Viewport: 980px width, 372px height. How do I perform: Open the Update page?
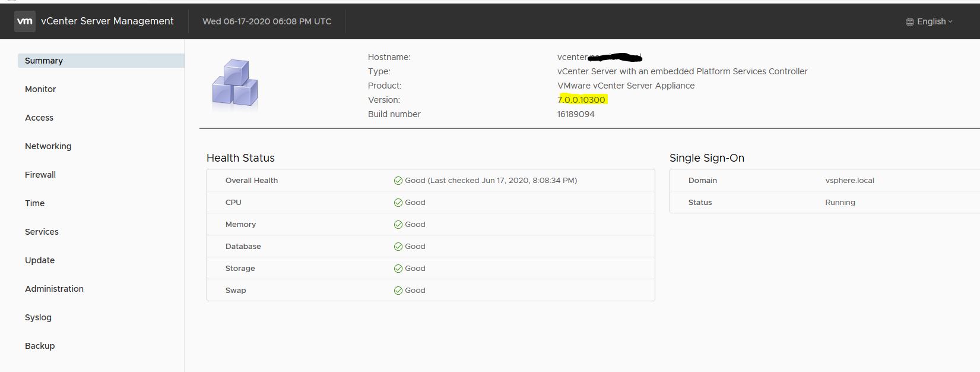(40, 260)
